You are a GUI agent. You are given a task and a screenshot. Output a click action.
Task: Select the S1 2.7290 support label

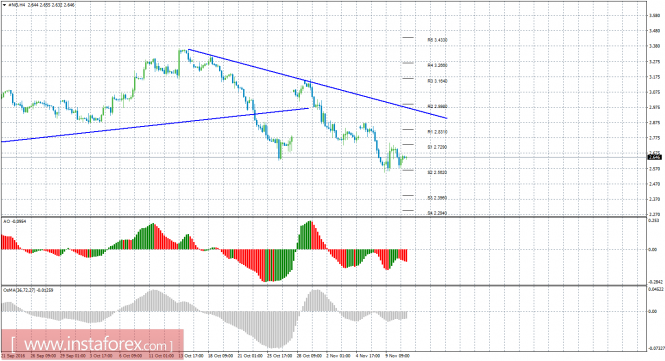(437, 147)
